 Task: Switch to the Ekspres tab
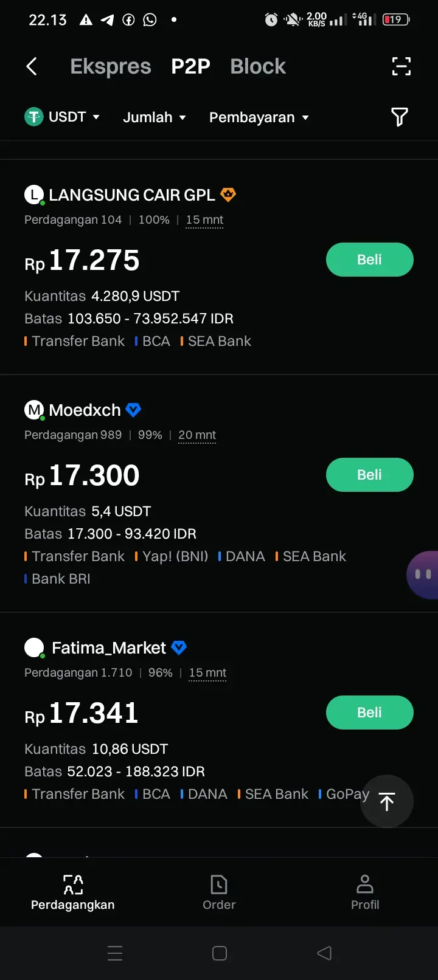[x=111, y=66]
